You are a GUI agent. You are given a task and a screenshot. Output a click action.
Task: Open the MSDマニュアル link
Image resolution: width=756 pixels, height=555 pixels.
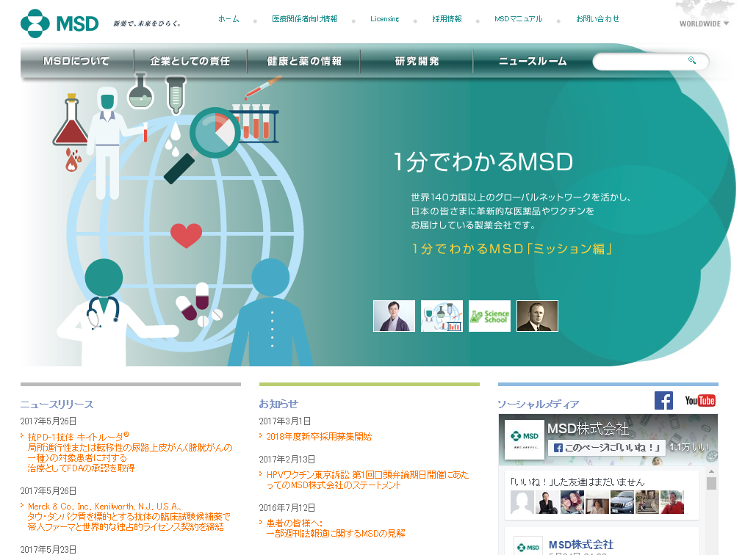coord(518,19)
